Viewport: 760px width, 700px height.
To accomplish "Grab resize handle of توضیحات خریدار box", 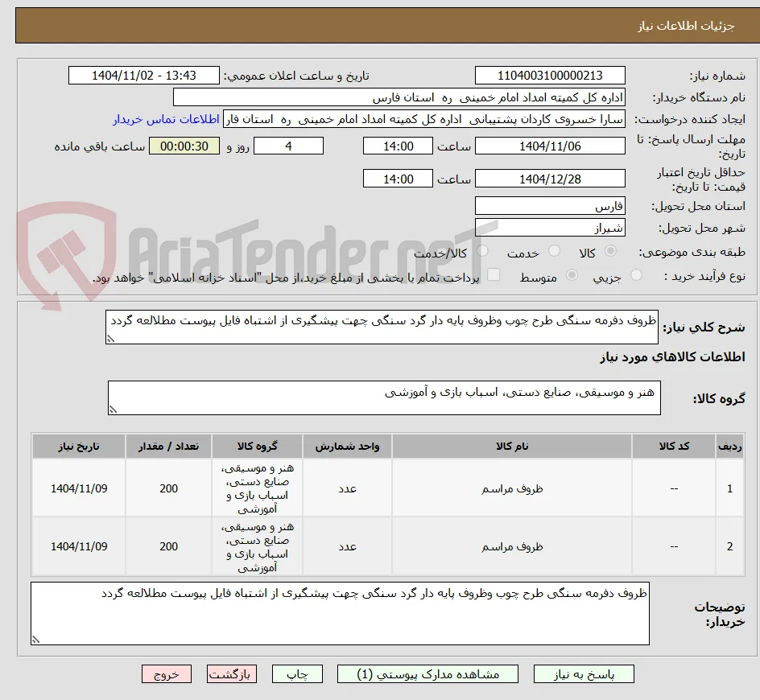I will pos(36,640).
